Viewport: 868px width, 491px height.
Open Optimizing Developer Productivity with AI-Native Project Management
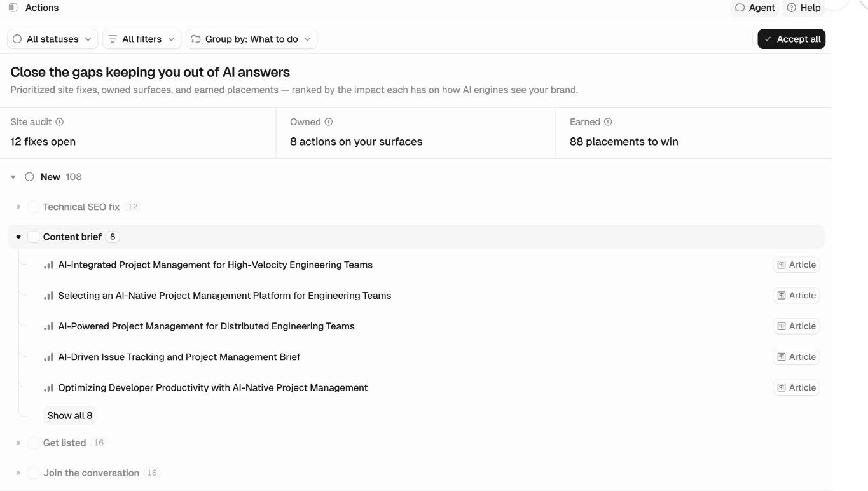212,387
